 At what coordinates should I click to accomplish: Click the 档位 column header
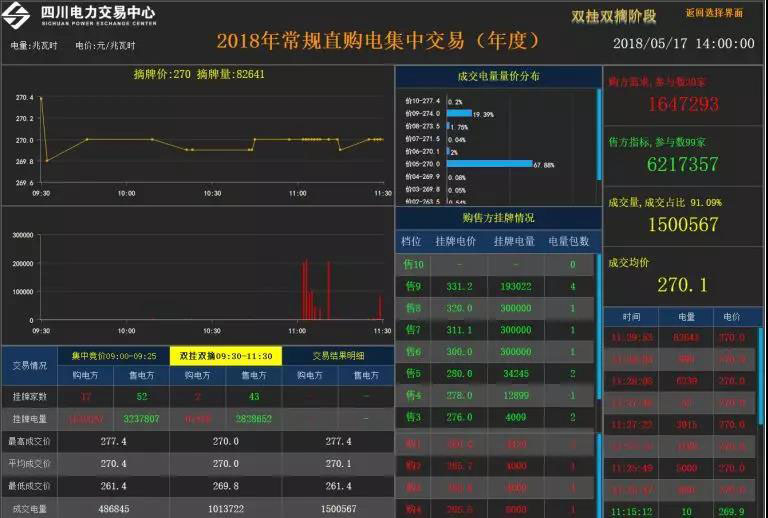[x=412, y=241]
